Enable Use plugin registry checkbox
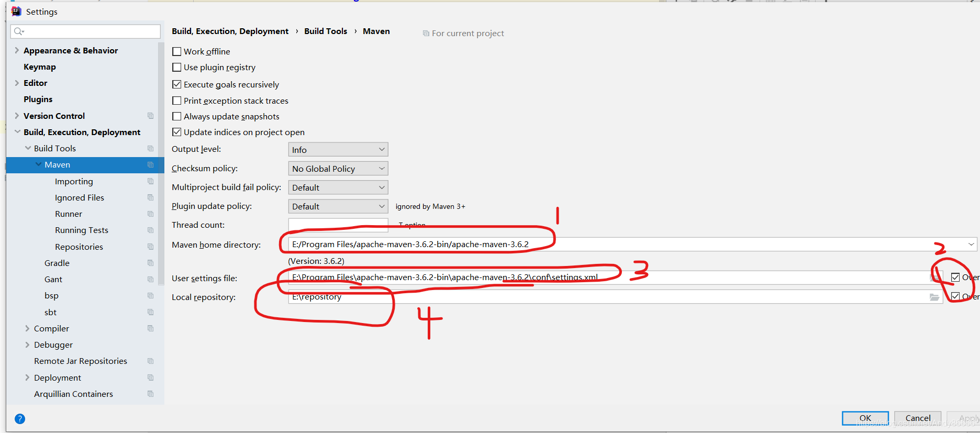Viewport: 980px width, 433px height. click(x=177, y=67)
